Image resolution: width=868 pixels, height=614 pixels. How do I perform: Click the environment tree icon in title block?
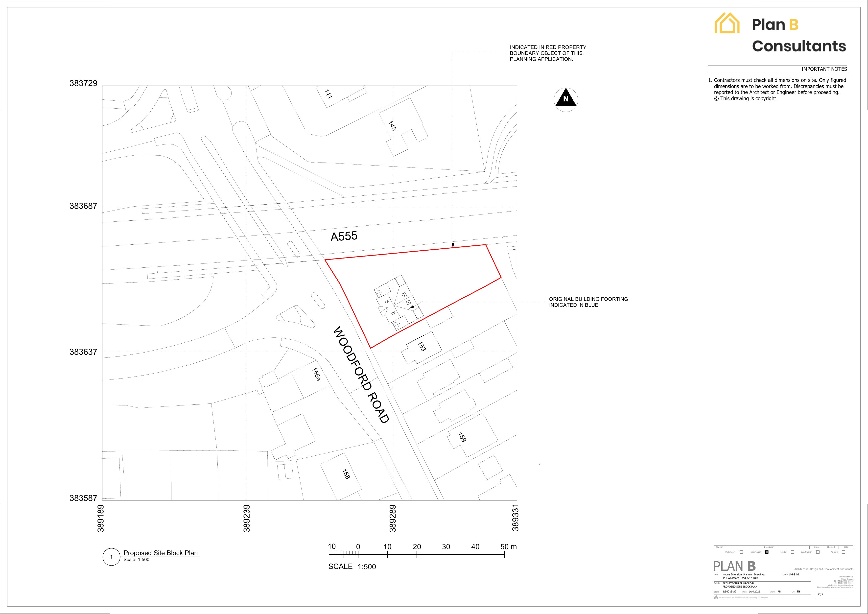(716, 597)
